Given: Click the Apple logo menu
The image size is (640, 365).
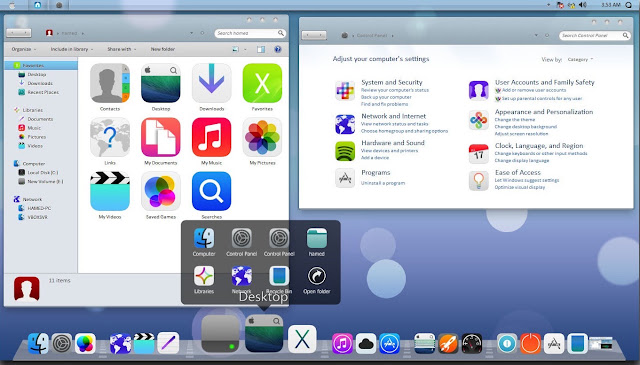Looking at the screenshot, I should click(12, 5).
